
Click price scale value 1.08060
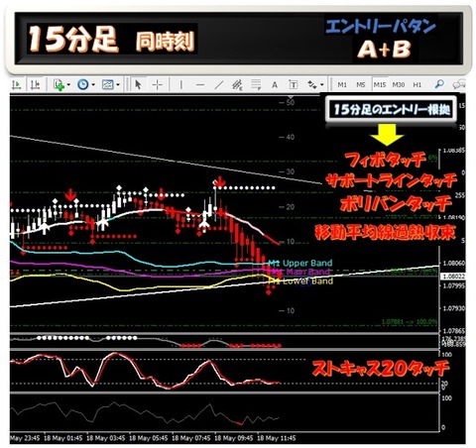(453, 264)
